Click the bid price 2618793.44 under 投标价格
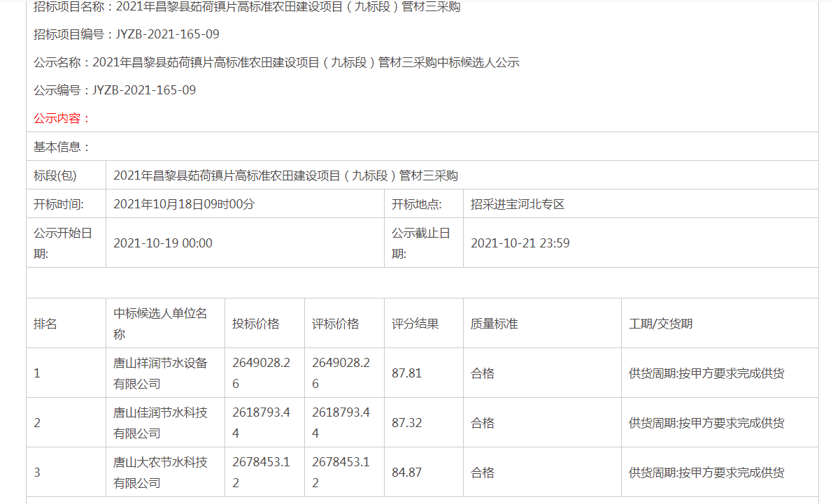Image resolution: width=833 pixels, height=504 pixels. [261, 423]
